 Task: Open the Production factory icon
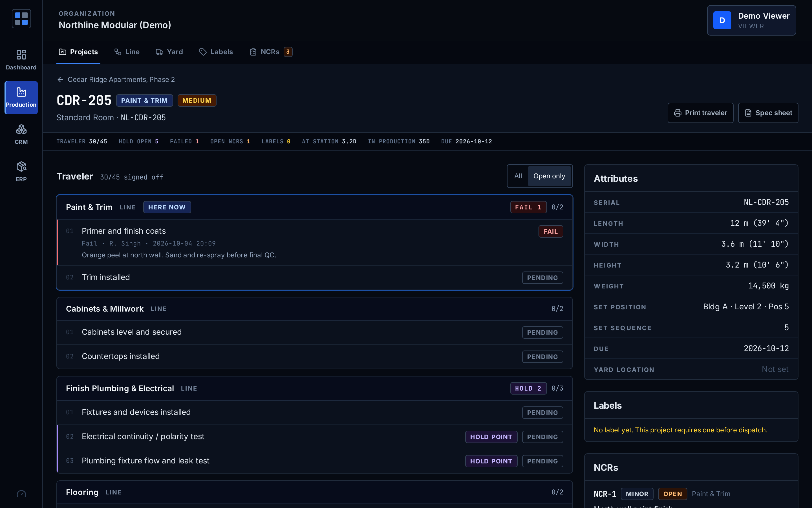(x=21, y=92)
